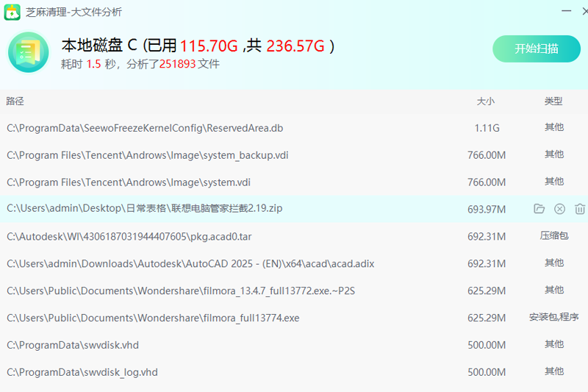Select the filmora_full13774.exe path row
Image resolution: width=588 pixels, height=392 pixels.
294,318
